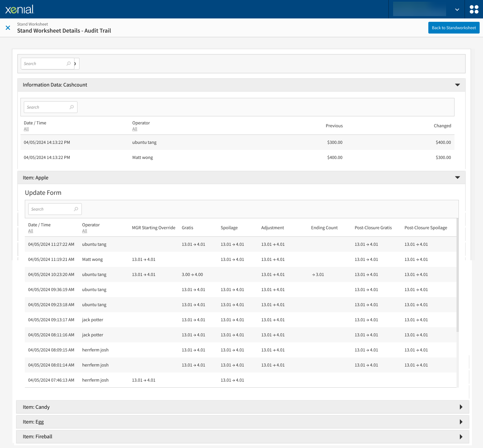Expand the Item: Egg section
This screenshot has width=483, height=448.
(461, 422)
